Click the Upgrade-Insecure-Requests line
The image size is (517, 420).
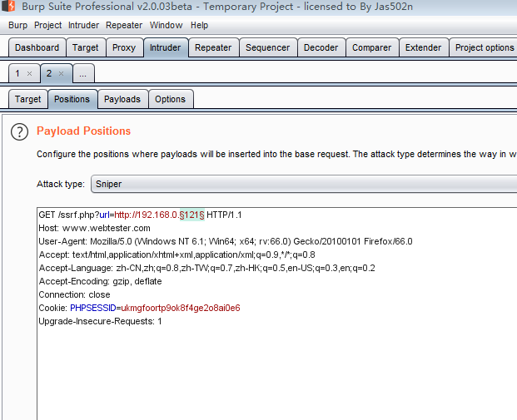point(100,321)
